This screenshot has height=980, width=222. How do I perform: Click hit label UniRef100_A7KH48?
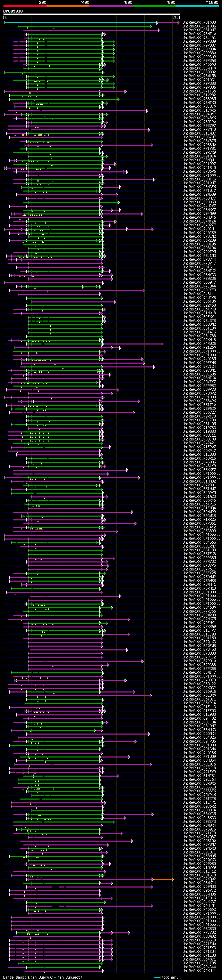click(199, 340)
